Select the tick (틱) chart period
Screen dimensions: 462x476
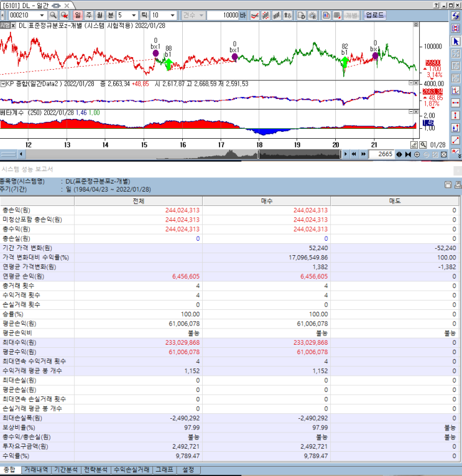click(144, 15)
